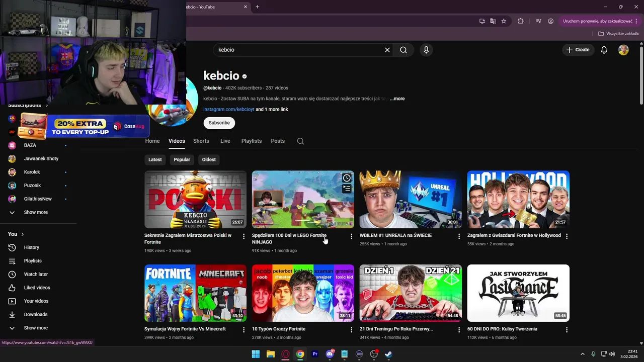Open Chrome media controls icon
This screenshot has height=362, width=644.
tap(538, 21)
